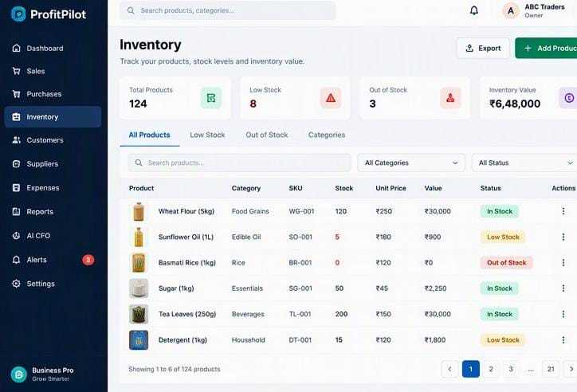The image size is (577, 392).
Task: Click the Low Stock badge for Sunflower Oil
Action: pos(503,237)
